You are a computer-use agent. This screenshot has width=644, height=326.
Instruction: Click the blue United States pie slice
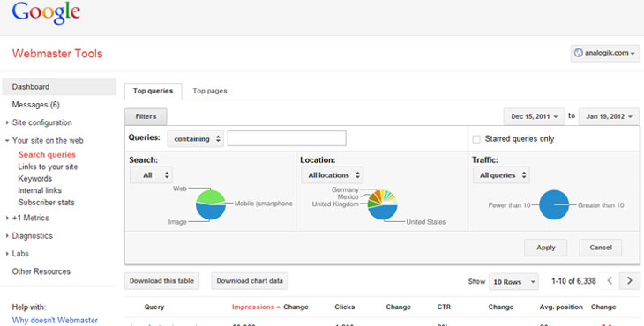382,212
